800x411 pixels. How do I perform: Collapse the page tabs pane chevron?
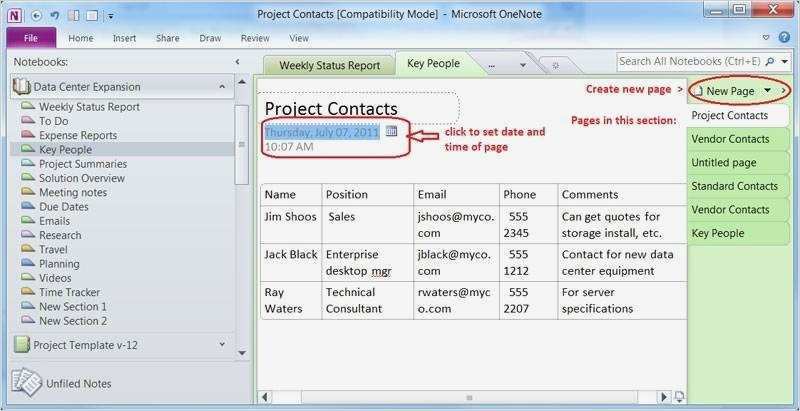783,91
